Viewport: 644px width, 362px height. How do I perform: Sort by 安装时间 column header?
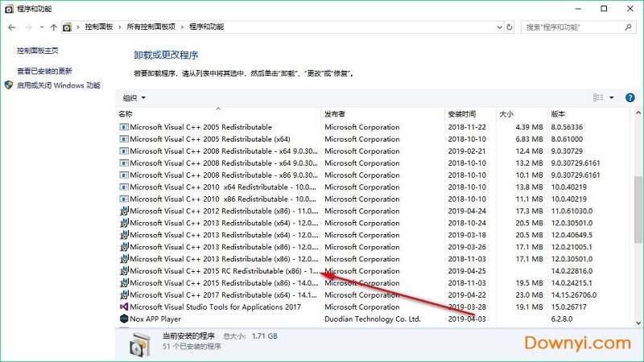coord(462,114)
